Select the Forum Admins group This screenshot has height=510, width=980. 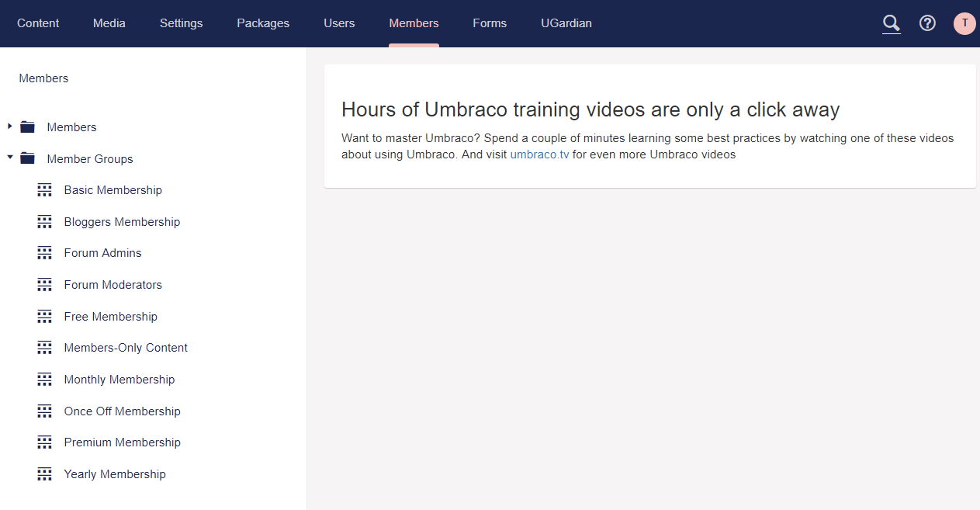click(103, 253)
